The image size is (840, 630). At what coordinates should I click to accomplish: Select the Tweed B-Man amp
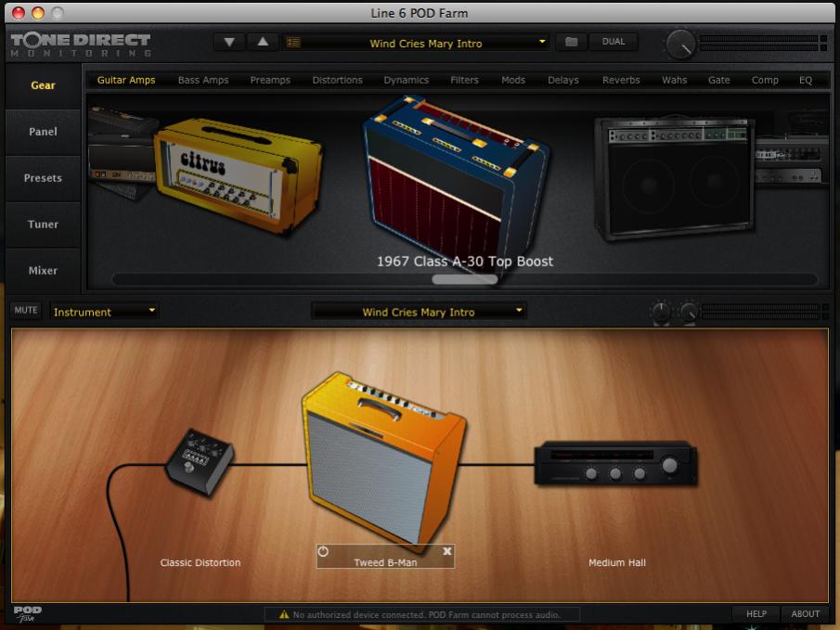tap(384, 461)
